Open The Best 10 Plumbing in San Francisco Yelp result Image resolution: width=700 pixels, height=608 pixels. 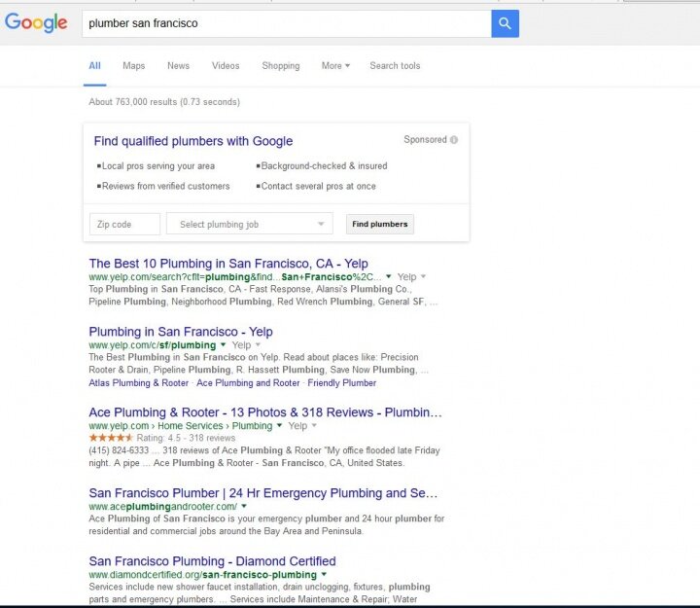coord(228,264)
